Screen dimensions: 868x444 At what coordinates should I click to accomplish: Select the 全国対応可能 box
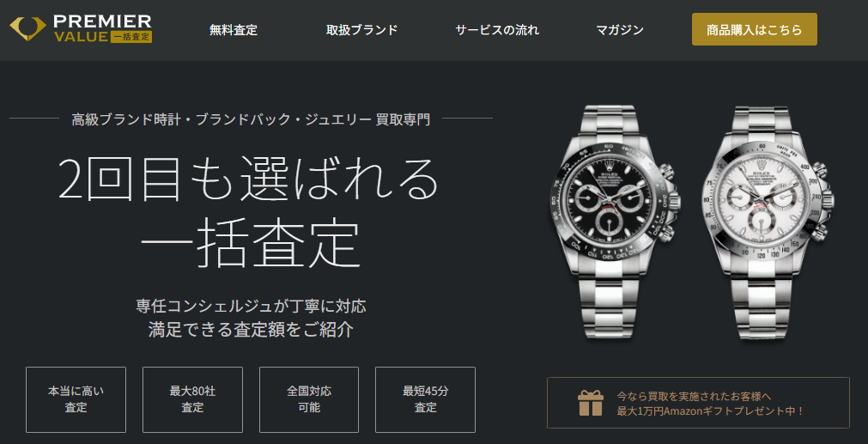[309, 399]
